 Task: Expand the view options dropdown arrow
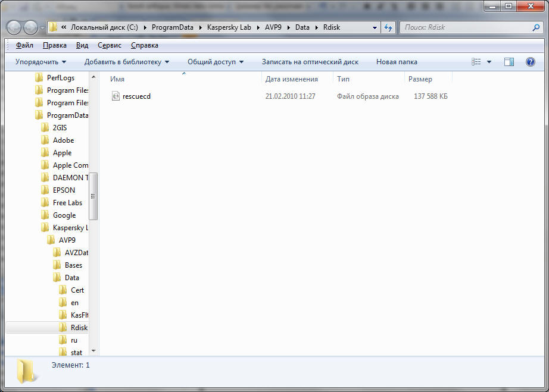click(x=489, y=62)
